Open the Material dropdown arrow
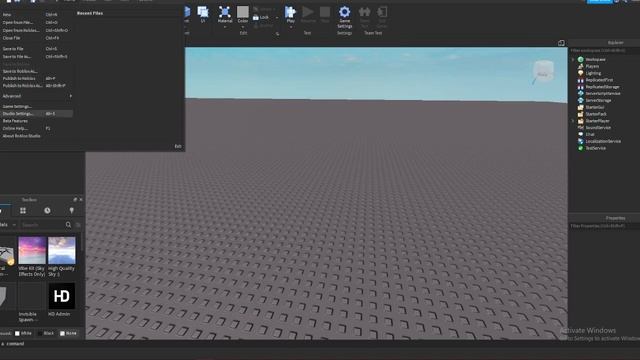This screenshot has height=360, width=640. point(224,27)
